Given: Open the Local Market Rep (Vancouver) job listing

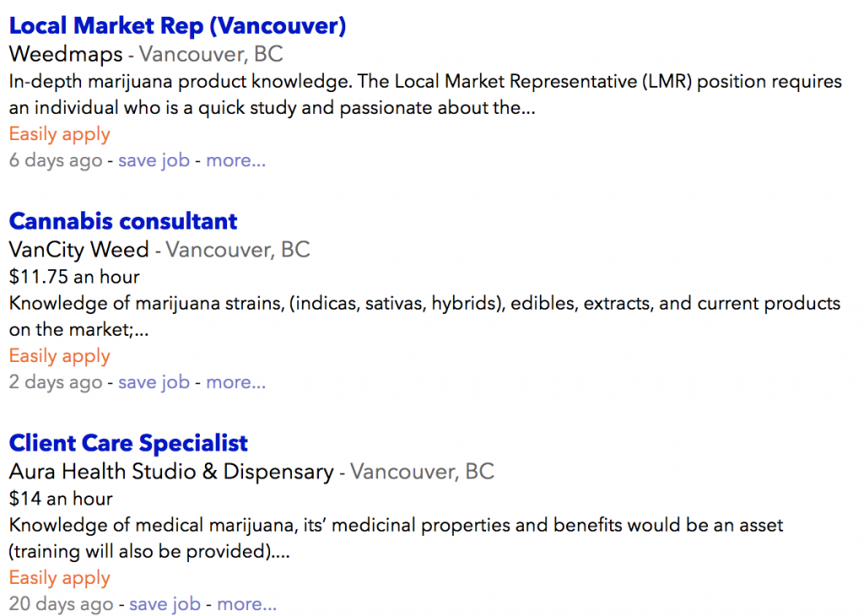Looking at the screenshot, I should pos(177,26).
